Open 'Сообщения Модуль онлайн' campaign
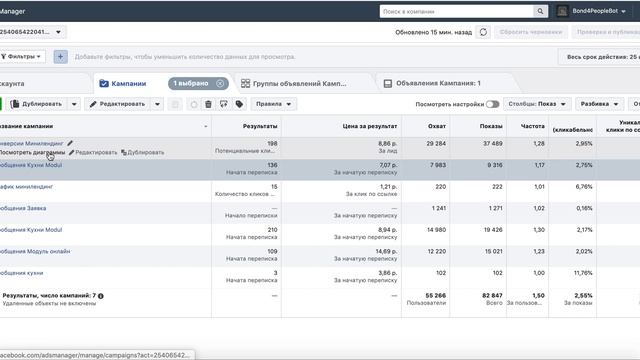This screenshot has width=640, height=360. point(35,251)
